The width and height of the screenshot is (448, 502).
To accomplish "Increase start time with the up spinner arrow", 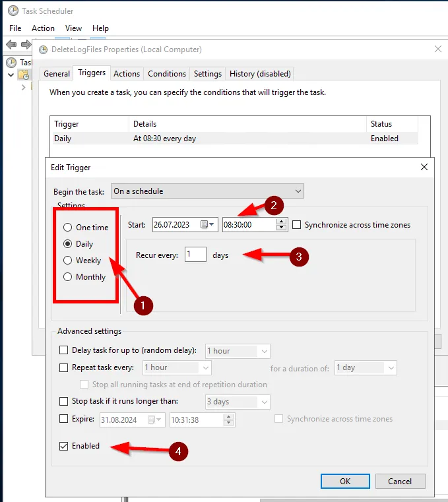I will (x=282, y=222).
